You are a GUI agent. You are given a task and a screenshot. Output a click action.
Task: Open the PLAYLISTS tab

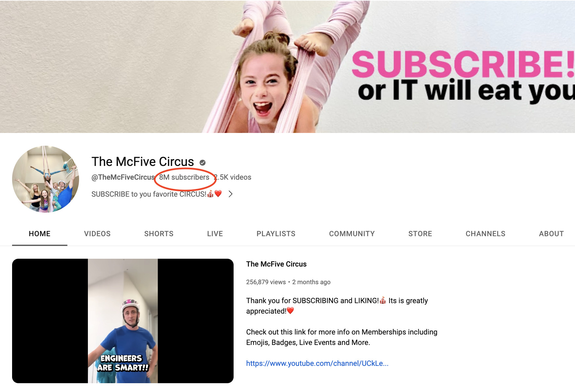tap(276, 234)
